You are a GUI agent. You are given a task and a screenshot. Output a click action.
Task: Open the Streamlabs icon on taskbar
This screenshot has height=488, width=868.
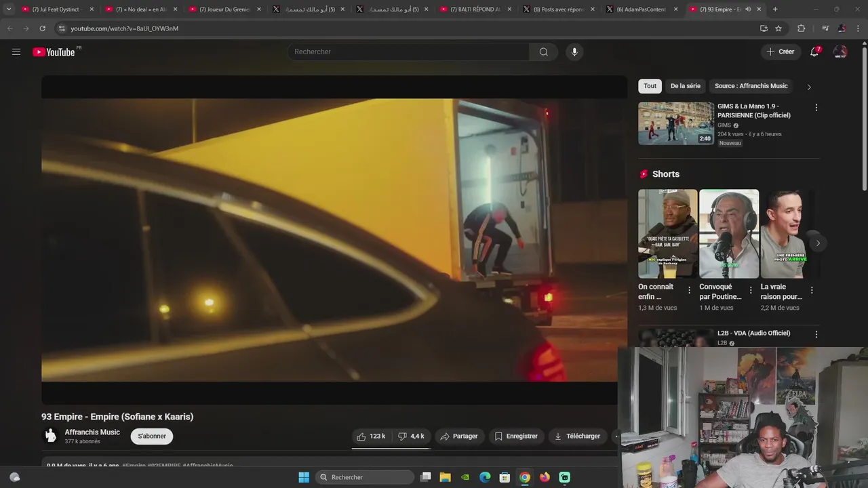tap(565, 477)
